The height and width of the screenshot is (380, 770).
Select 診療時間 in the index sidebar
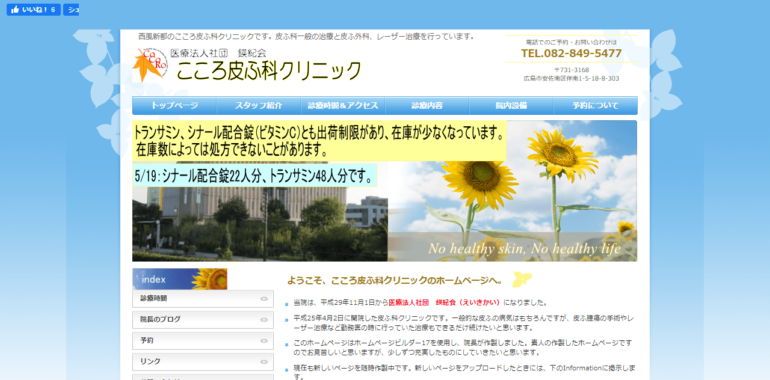coord(203,299)
